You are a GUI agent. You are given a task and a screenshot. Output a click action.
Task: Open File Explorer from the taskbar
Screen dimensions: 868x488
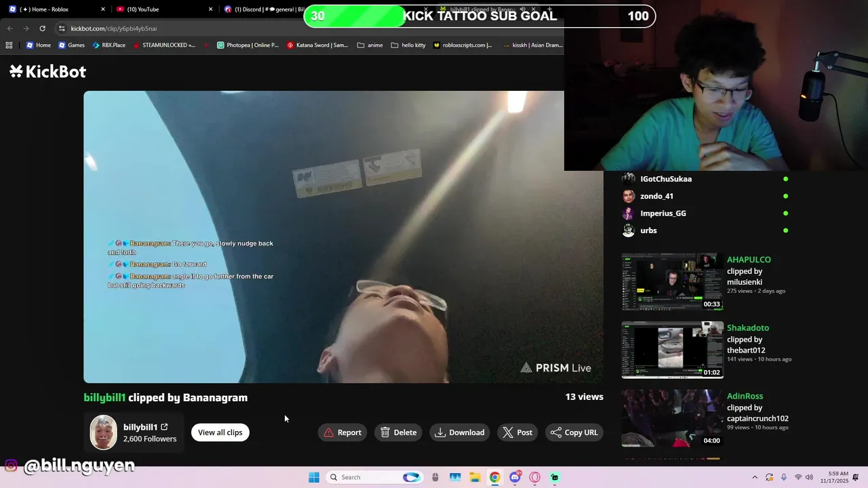pos(475,477)
